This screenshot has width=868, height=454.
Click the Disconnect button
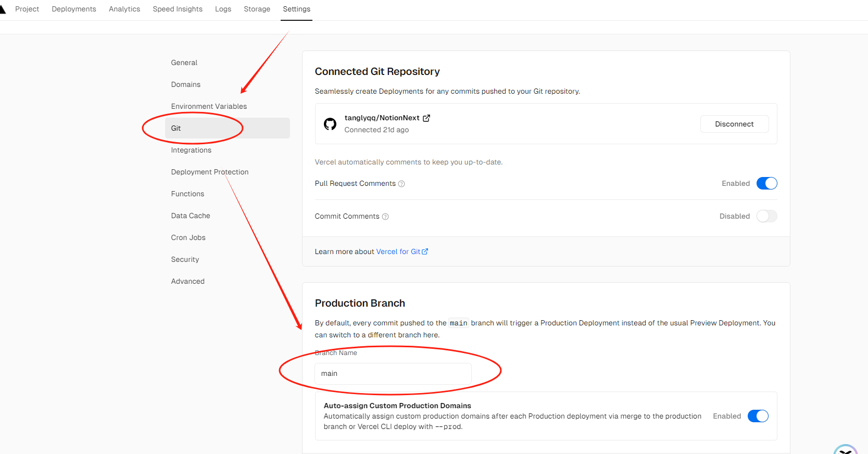point(734,124)
